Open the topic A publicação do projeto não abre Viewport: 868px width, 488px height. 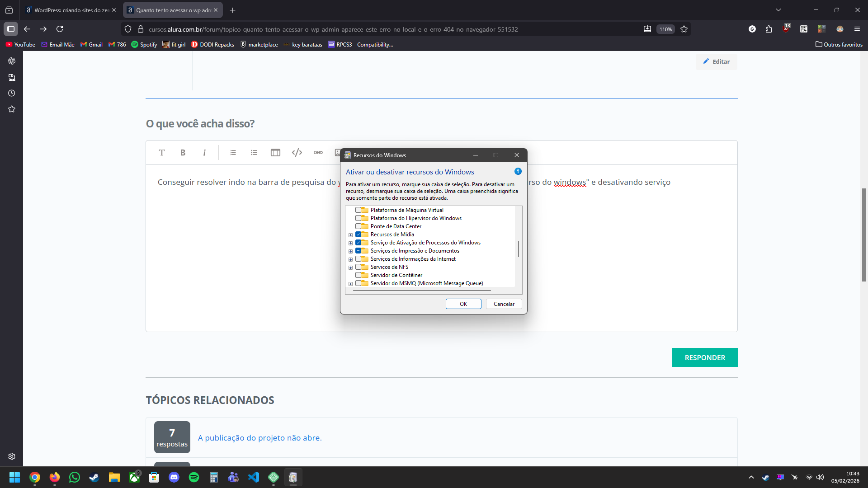[x=259, y=437]
